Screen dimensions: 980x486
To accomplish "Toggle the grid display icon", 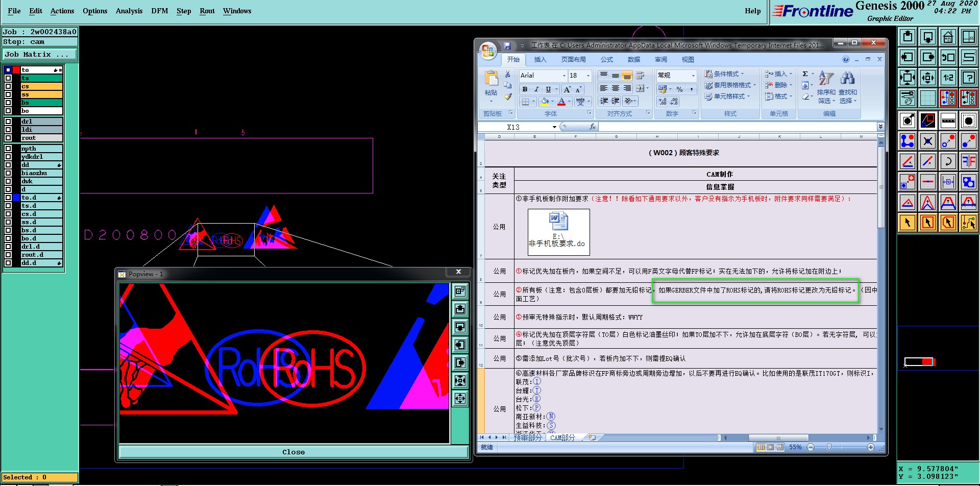I will click(x=928, y=98).
